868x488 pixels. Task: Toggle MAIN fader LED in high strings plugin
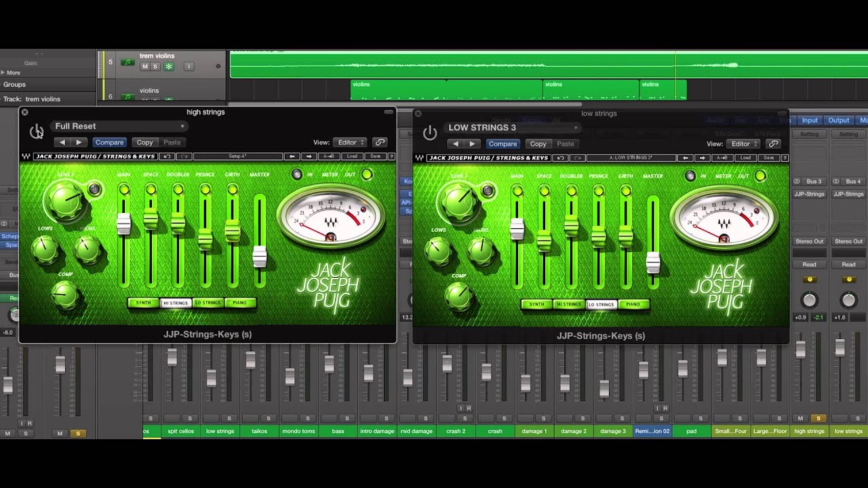pos(123,190)
